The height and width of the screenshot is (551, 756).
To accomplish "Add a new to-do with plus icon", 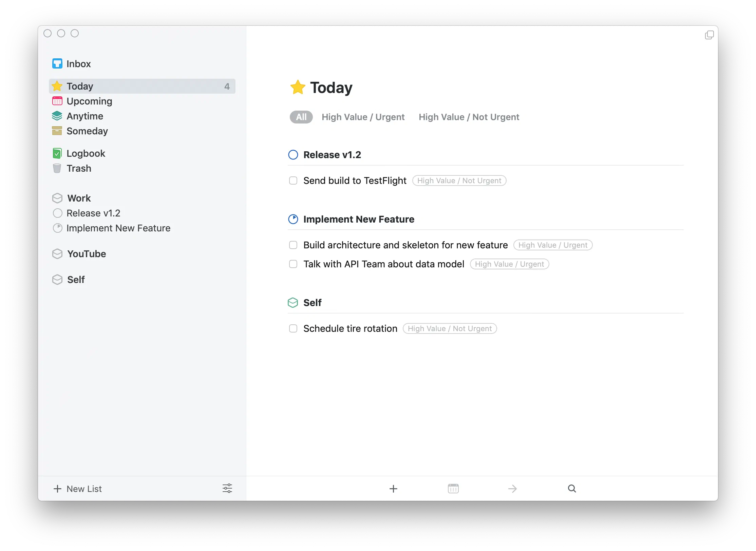I will point(393,489).
